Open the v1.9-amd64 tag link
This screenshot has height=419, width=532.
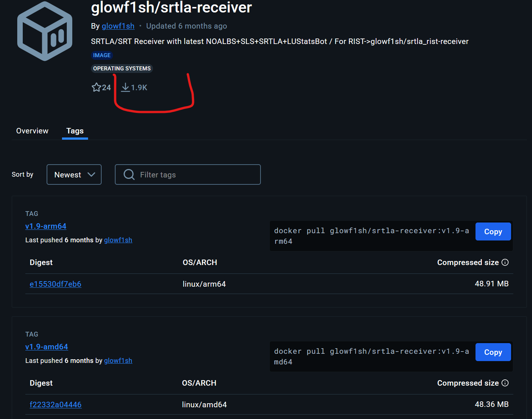tap(47, 347)
